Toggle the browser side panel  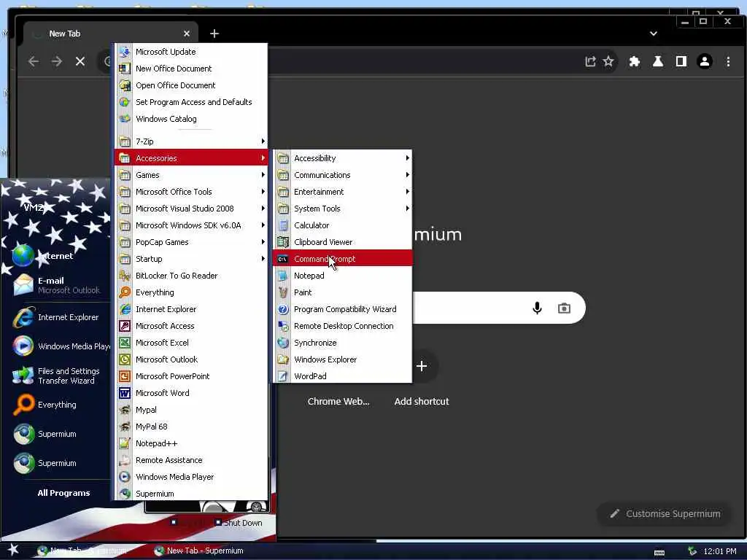point(681,61)
